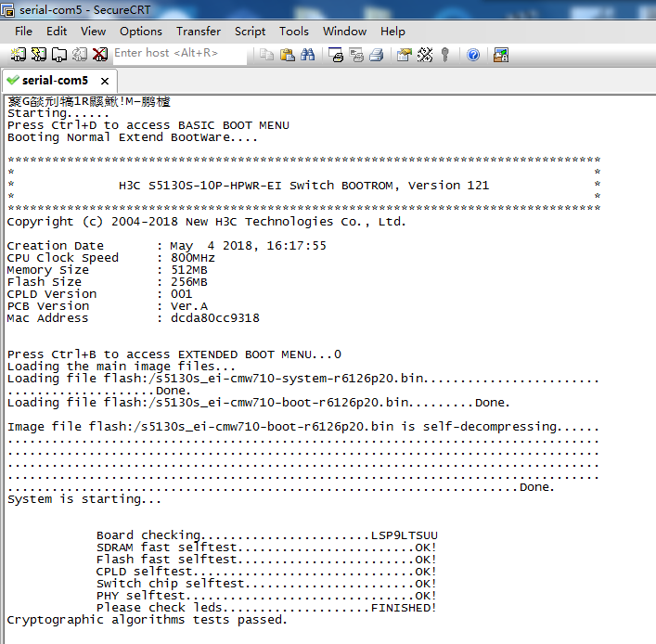Click the Copy toolbar icon

click(266, 55)
